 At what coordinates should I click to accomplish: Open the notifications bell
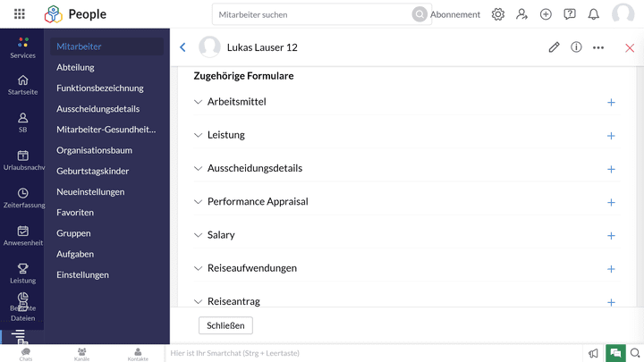[594, 14]
